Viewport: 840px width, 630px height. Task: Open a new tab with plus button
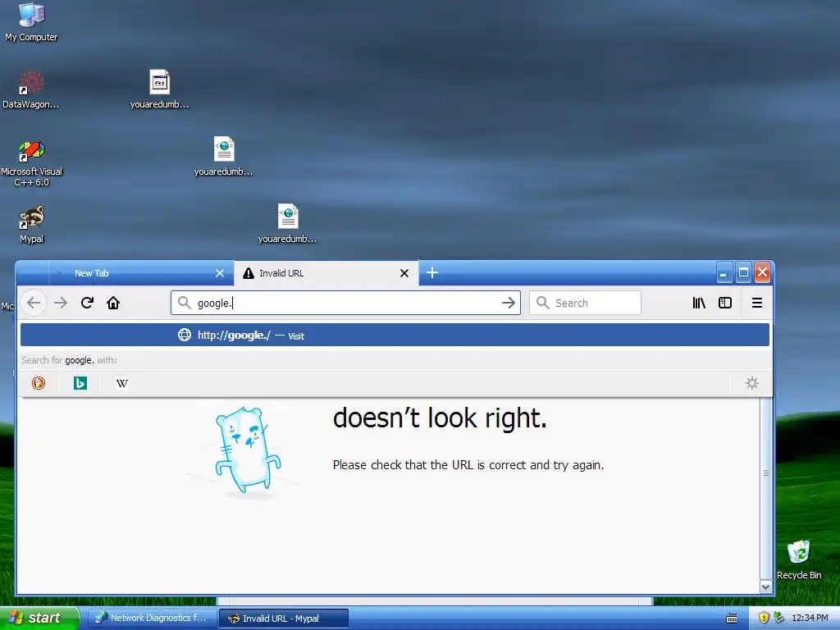click(x=432, y=272)
